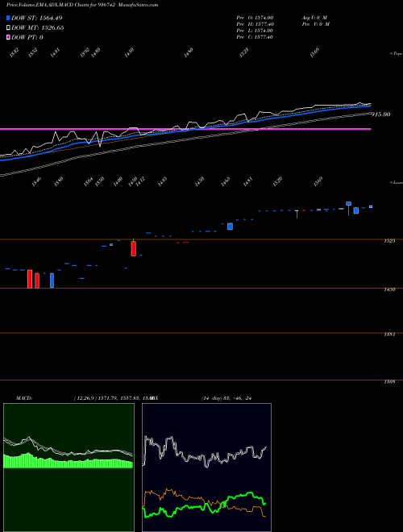Click the 'Pre C: 1577.40' value
The height and width of the screenshot is (532, 403).
pyautogui.click(x=255, y=37)
